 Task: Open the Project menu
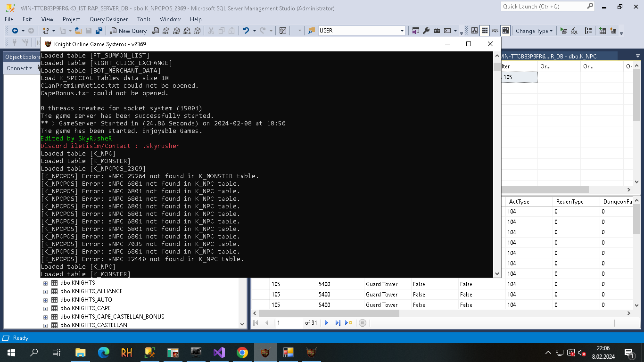pyautogui.click(x=72, y=19)
